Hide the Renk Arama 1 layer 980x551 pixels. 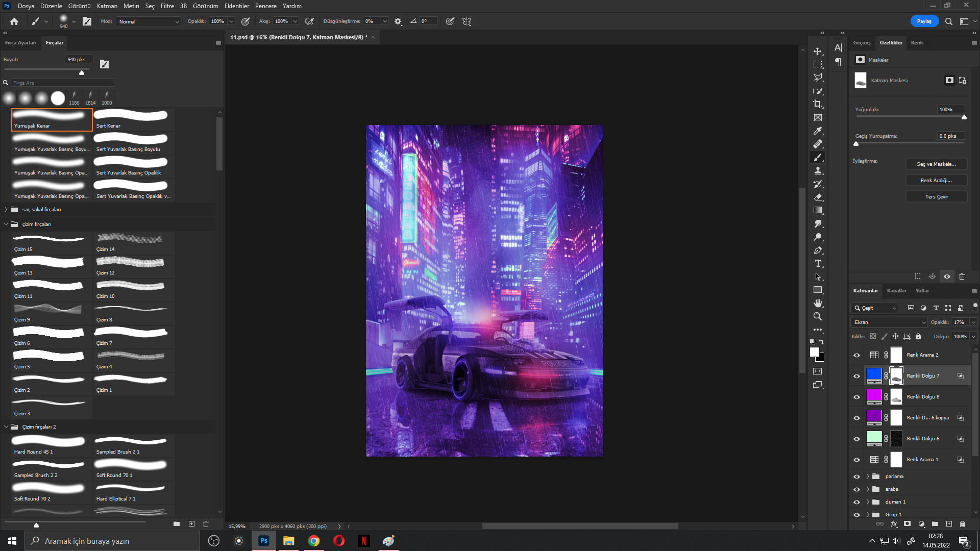856,460
